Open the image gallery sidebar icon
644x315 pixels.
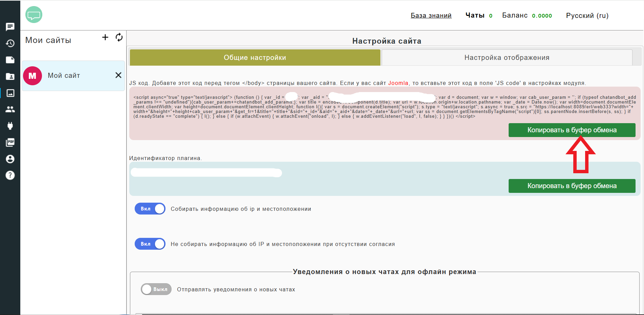10,93
